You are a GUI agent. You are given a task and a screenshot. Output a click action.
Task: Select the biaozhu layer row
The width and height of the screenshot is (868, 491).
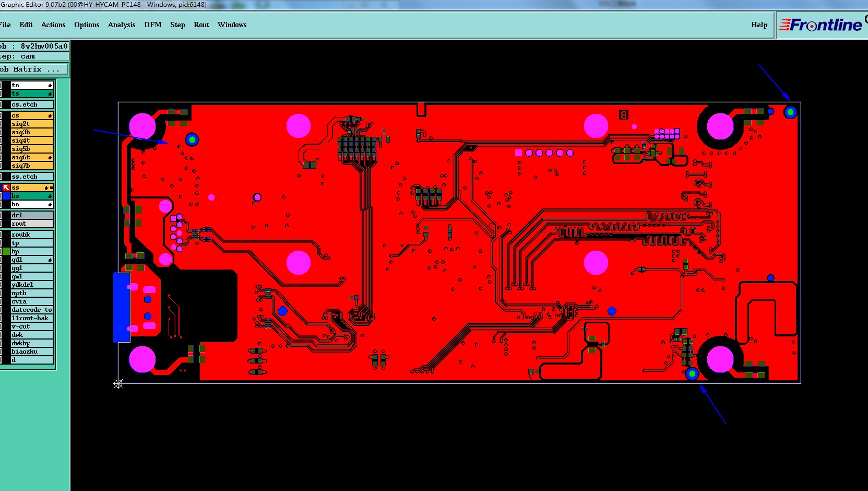point(32,352)
